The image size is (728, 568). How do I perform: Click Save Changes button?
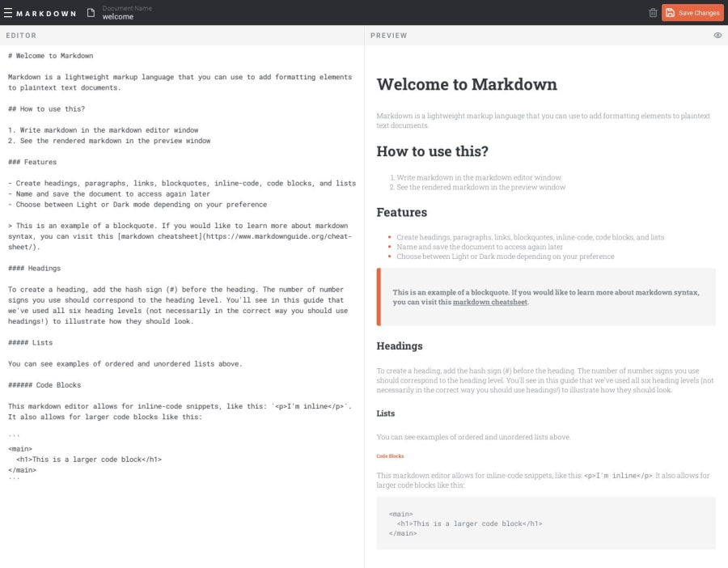(x=692, y=12)
